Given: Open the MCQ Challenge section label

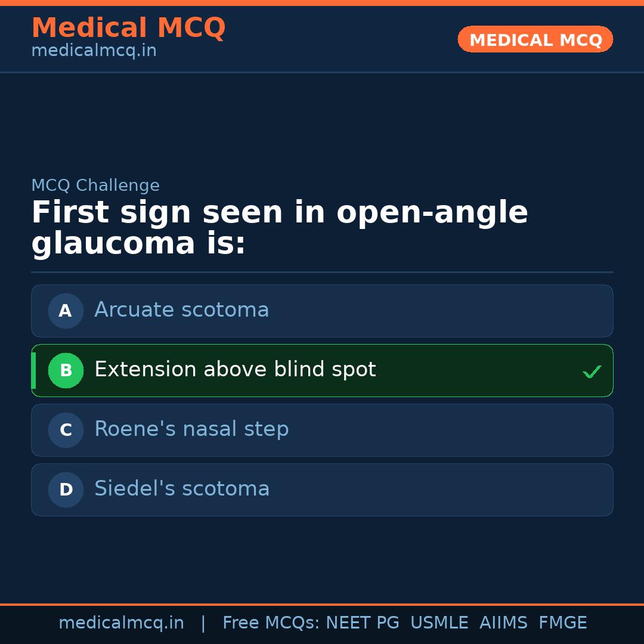Looking at the screenshot, I should click(x=95, y=185).
